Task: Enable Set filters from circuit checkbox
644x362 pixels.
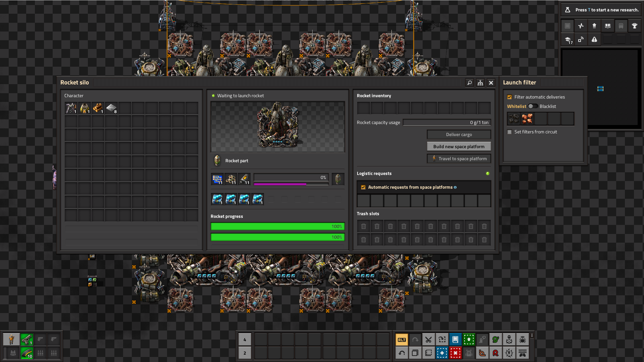Action: click(509, 132)
